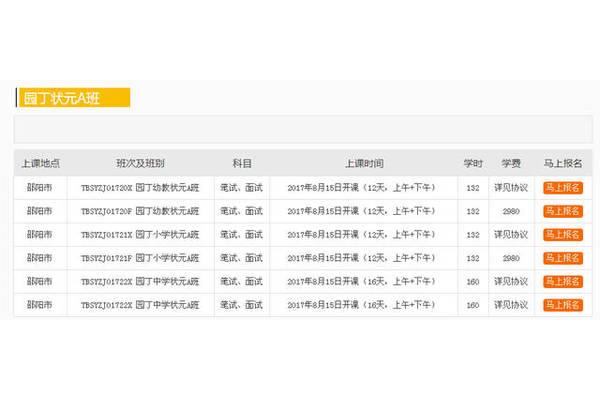Sign up for TBSYZJ01721X via 马上报名
The image size is (600, 400).
coord(563,235)
